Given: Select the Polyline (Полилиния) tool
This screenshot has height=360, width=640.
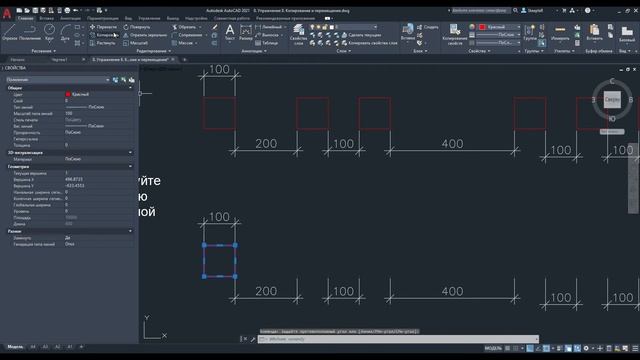Looking at the screenshot, I should click(x=30, y=32).
